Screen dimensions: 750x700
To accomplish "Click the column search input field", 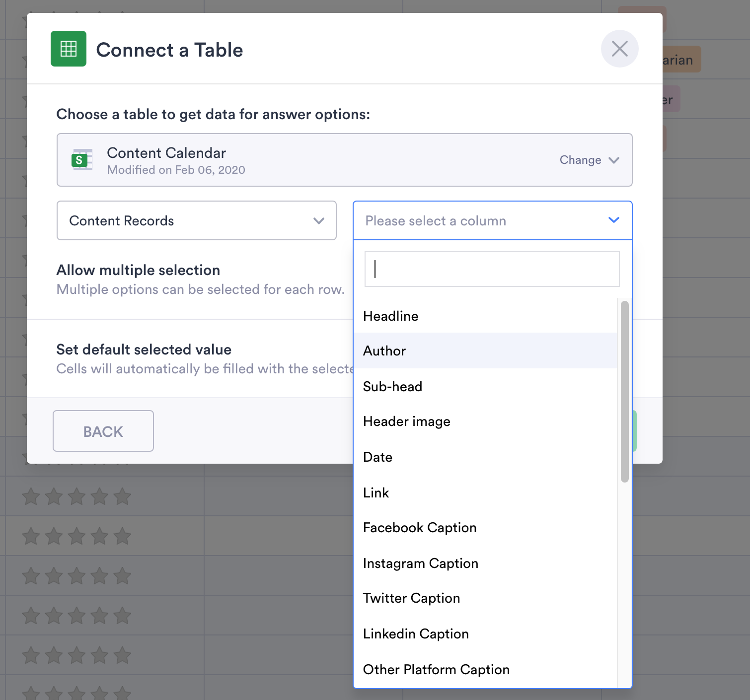I will pos(492,269).
